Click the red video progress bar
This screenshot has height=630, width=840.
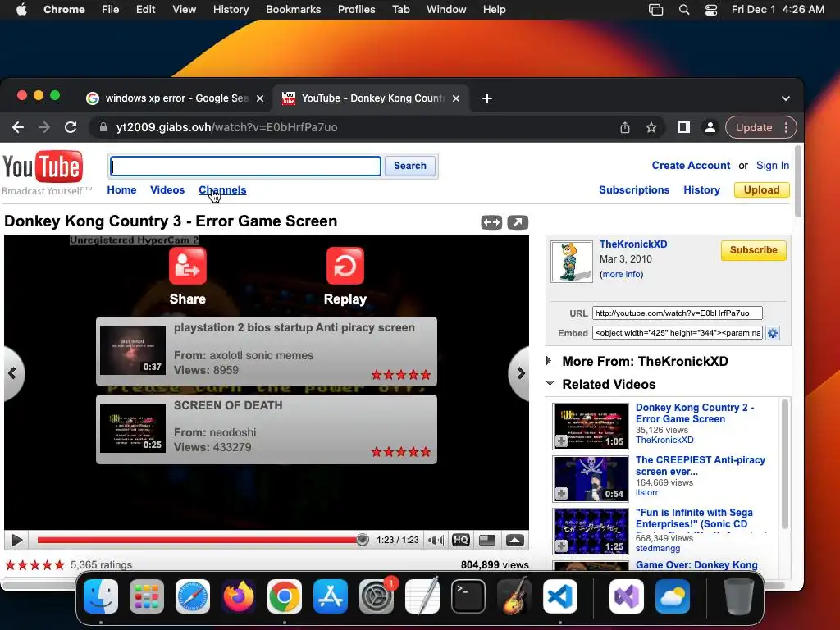point(197,540)
